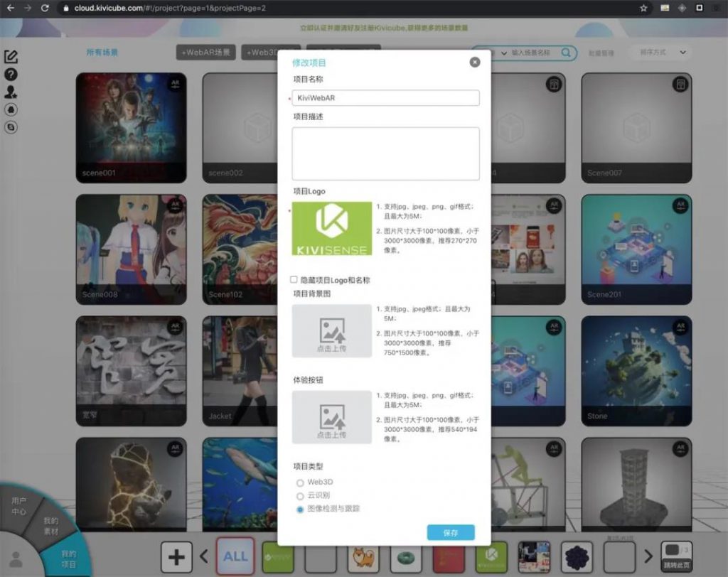Viewport: 728px width, 577px height.
Task: Click the +WebAR场景 button
Action: 205,53
